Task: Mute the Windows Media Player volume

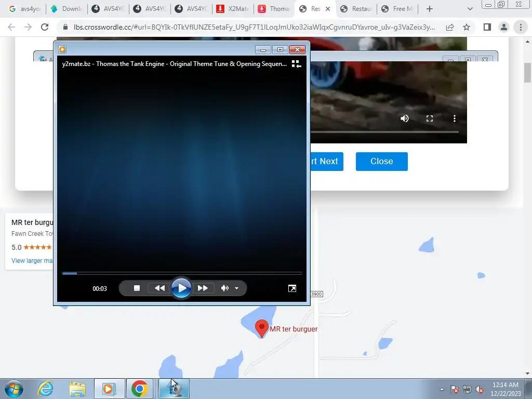Action: 224,288
